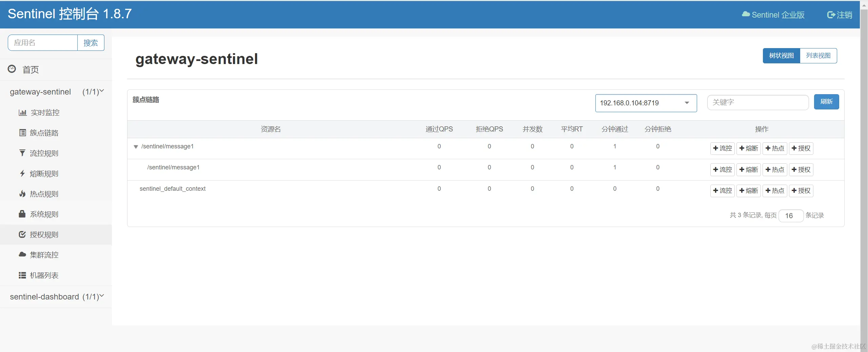Click the 刷新 refresh button
The image size is (868, 352).
(826, 102)
